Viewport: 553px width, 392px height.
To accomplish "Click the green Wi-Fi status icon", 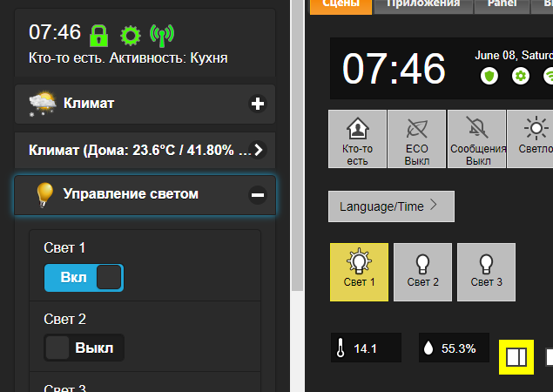I will [x=549, y=76].
